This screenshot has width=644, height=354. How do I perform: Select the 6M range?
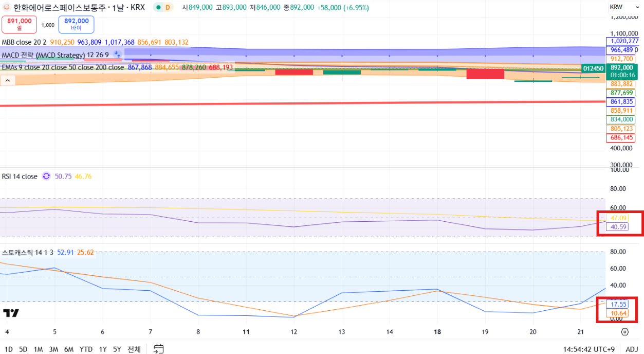click(69, 349)
